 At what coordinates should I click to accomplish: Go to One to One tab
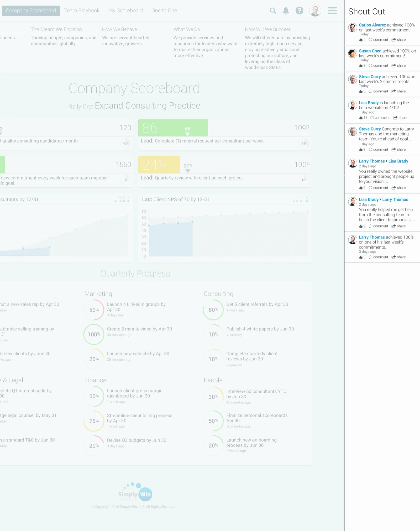(164, 11)
